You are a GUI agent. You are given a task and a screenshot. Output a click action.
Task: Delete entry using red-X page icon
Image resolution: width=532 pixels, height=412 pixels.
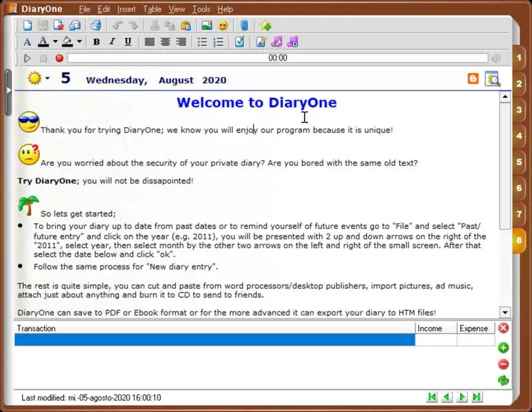[59, 25]
